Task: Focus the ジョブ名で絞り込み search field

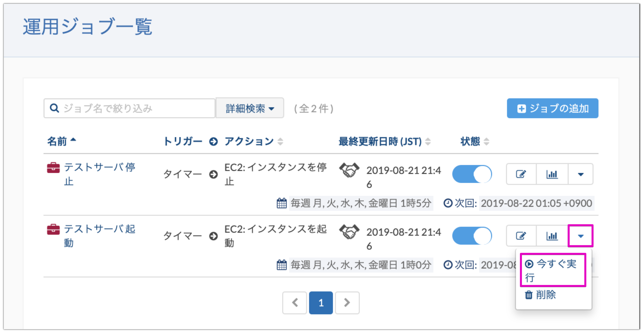Action: point(130,108)
